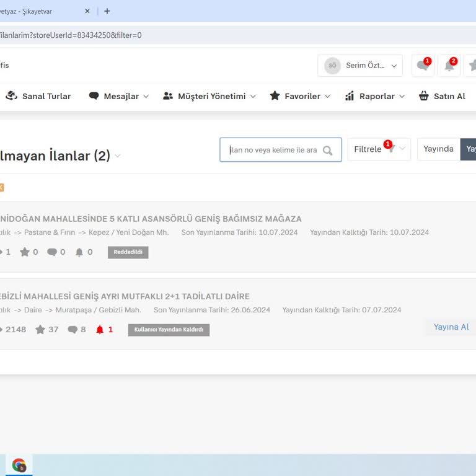This screenshot has width=476, height=476.
Task: Expand the Mesajlar chevron
Action: click(146, 97)
